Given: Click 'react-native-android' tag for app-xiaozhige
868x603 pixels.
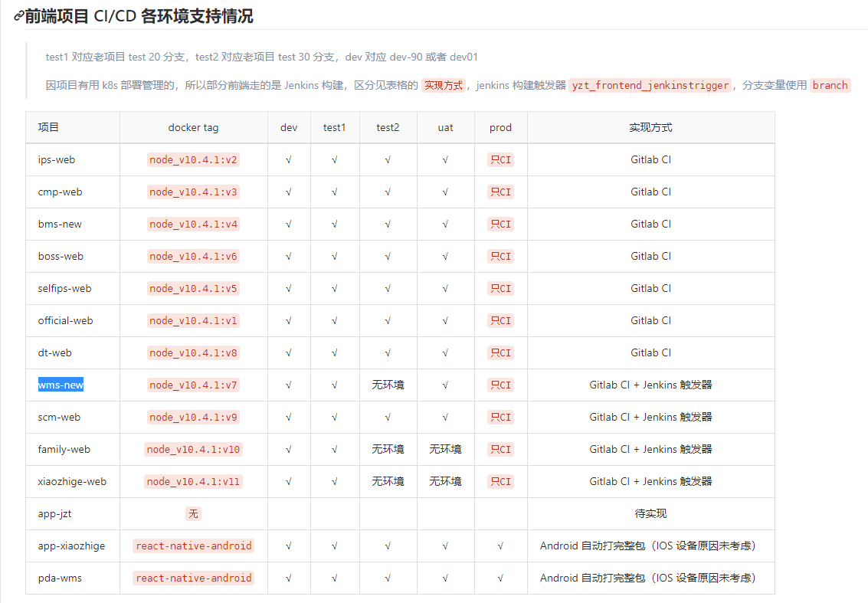Looking at the screenshot, I should coord(193,546).
